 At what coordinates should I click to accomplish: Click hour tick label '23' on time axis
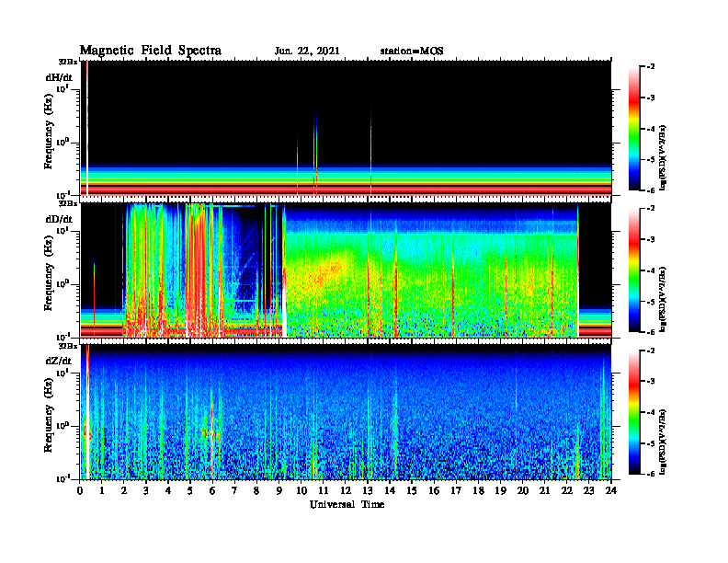588,491
